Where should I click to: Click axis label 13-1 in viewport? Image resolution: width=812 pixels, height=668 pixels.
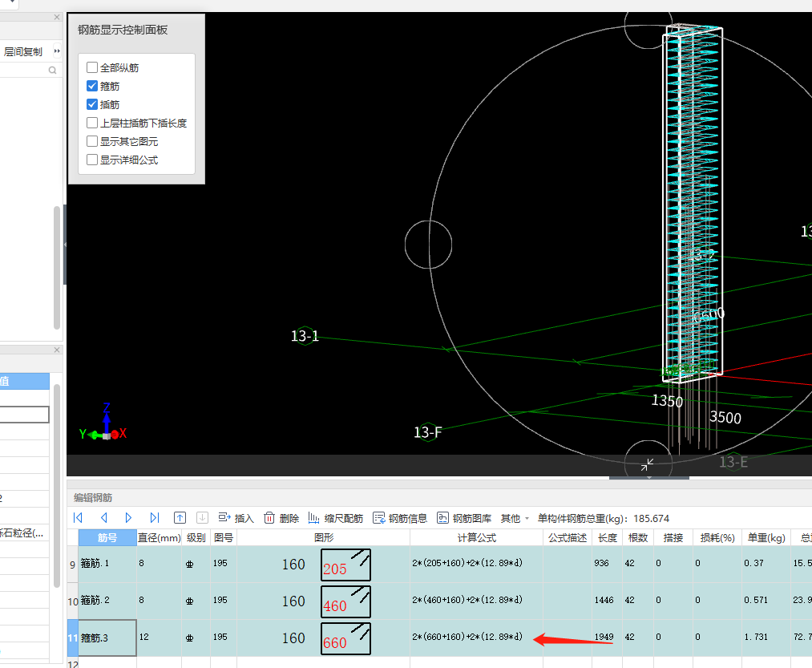(305, 336)
